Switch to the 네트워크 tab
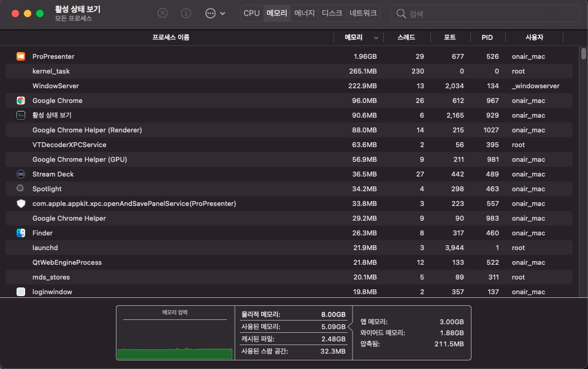 [363, 13]
